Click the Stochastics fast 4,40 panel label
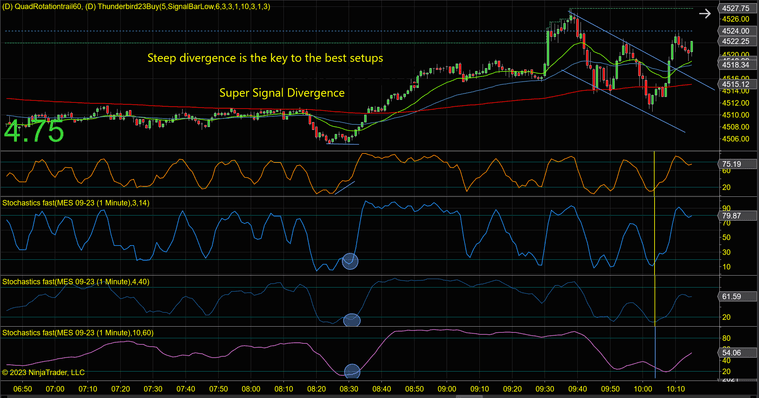This screenshot has height=398, width=759. [x=76, y=282]
